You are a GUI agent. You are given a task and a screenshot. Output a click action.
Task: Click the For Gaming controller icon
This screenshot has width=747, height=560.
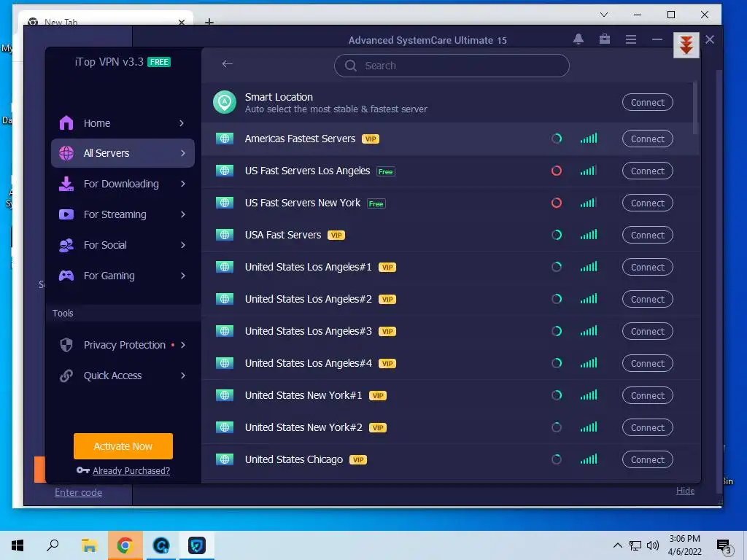[66, 275]
